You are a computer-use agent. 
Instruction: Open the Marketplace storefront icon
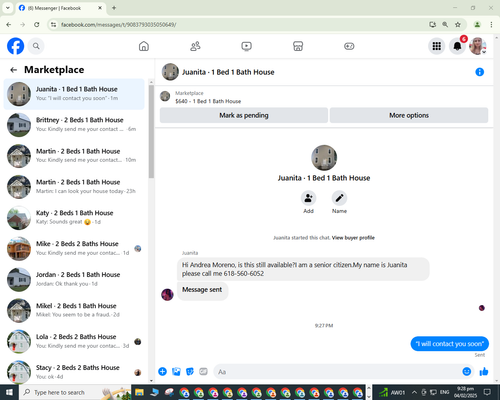(298, 46)
